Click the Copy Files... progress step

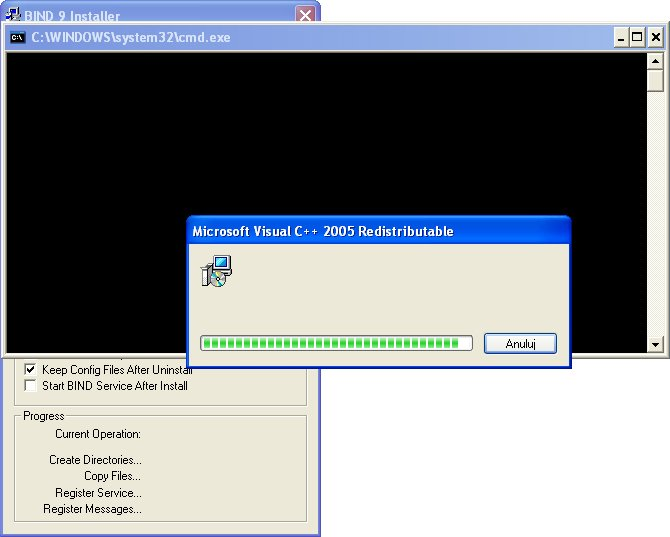[112, 476]
